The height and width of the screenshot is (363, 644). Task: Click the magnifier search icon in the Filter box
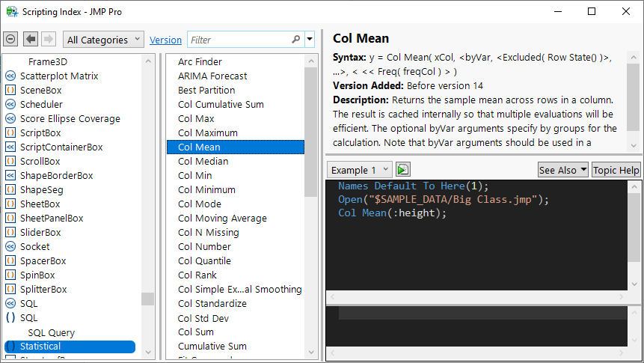(295, 39)
